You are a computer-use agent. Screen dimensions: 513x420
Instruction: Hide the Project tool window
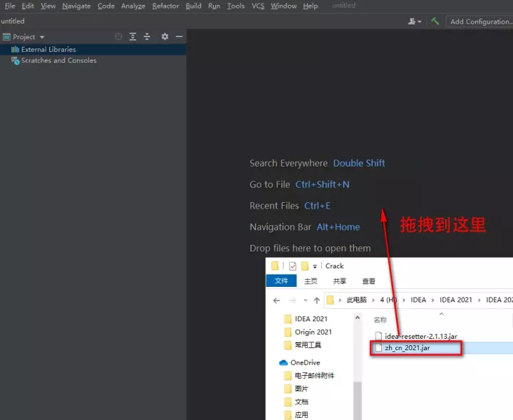pyautogui.click(x=179, y=36)
